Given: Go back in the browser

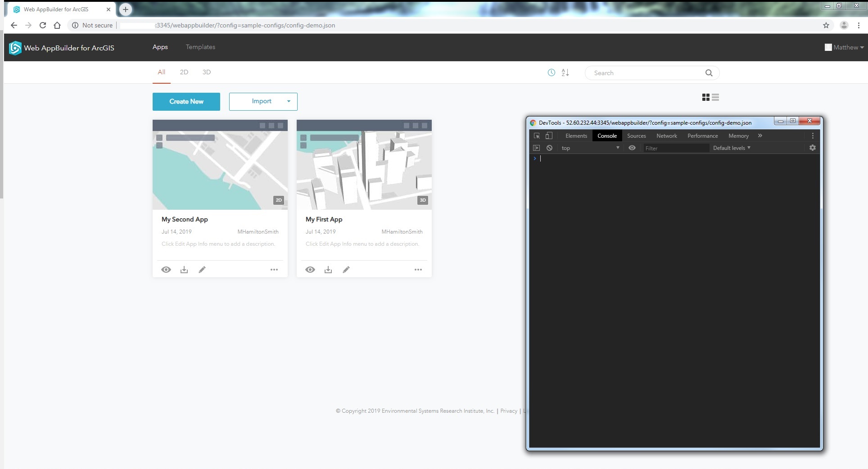Looking at the screenshot, I should tap(14, 25).
